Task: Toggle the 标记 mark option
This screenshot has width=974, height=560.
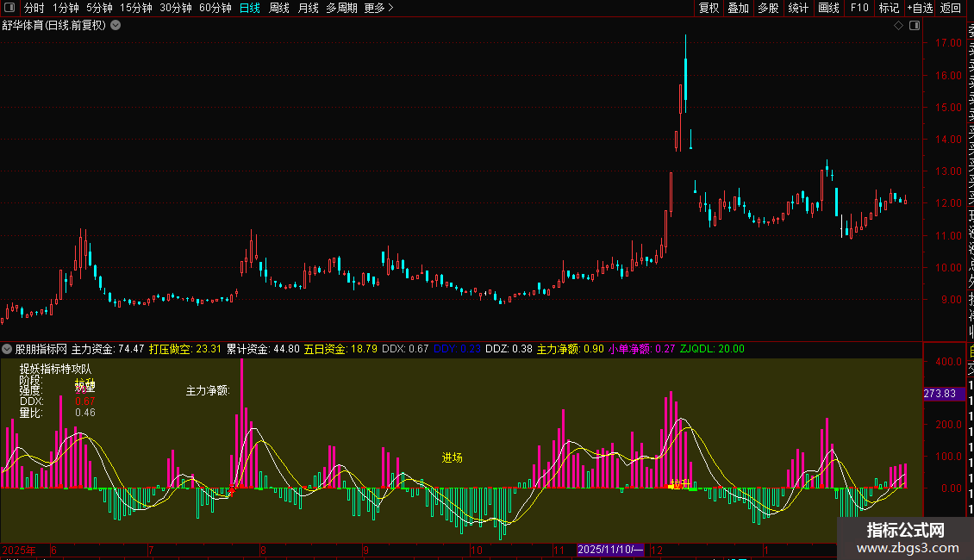Action: click(889, 8)
